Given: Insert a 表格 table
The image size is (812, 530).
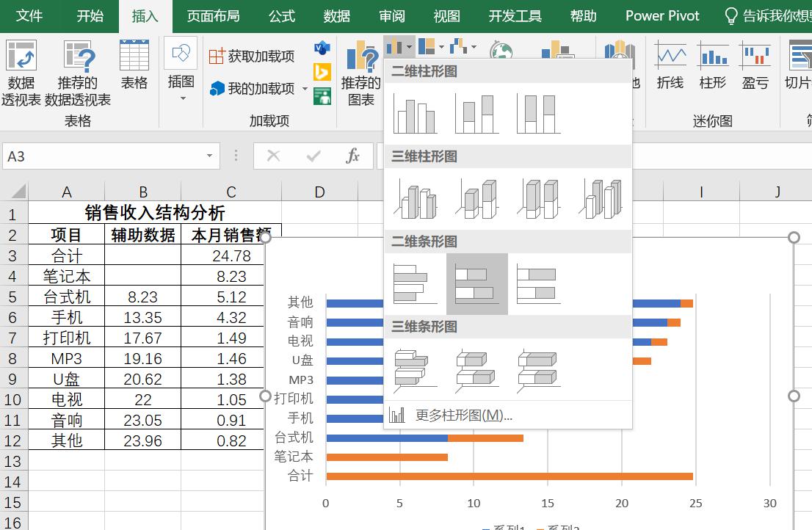Looking at the screenshot, I should click(x=134, y=65).
